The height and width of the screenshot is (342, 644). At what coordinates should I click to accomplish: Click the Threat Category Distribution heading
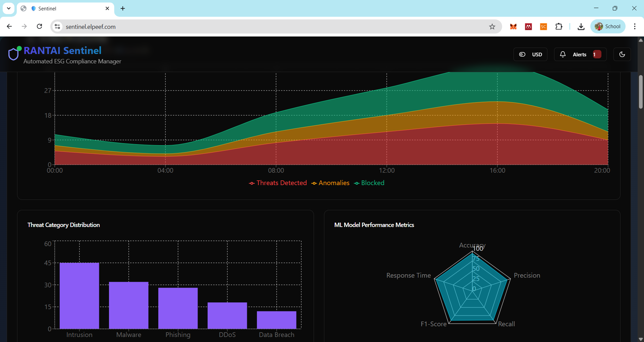[64, 225]
